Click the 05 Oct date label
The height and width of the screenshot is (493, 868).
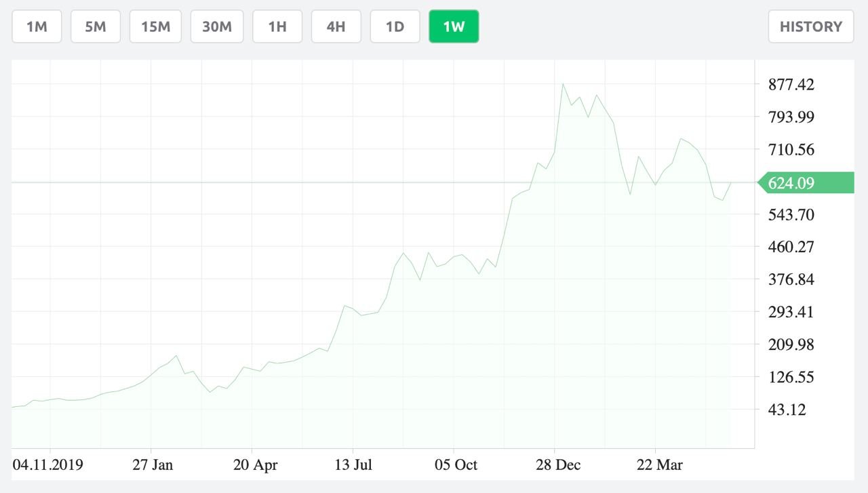[x=456, y=465]
